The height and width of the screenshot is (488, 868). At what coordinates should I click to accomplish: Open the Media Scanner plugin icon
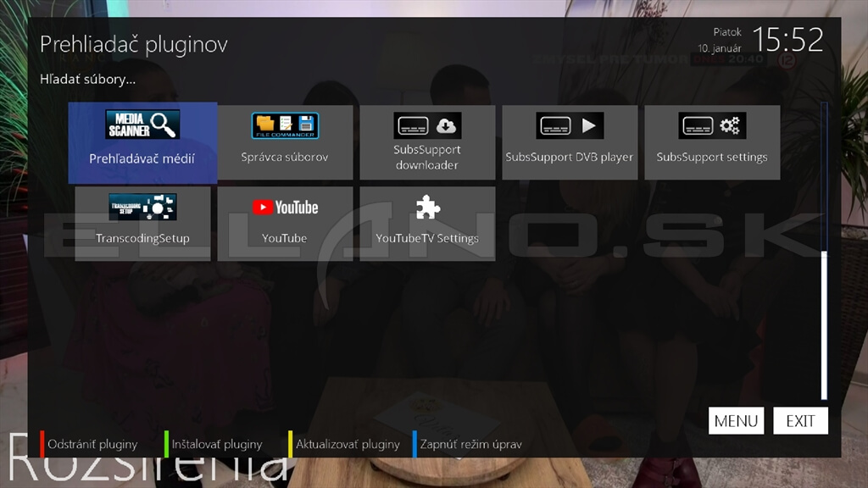pos(142,125)
